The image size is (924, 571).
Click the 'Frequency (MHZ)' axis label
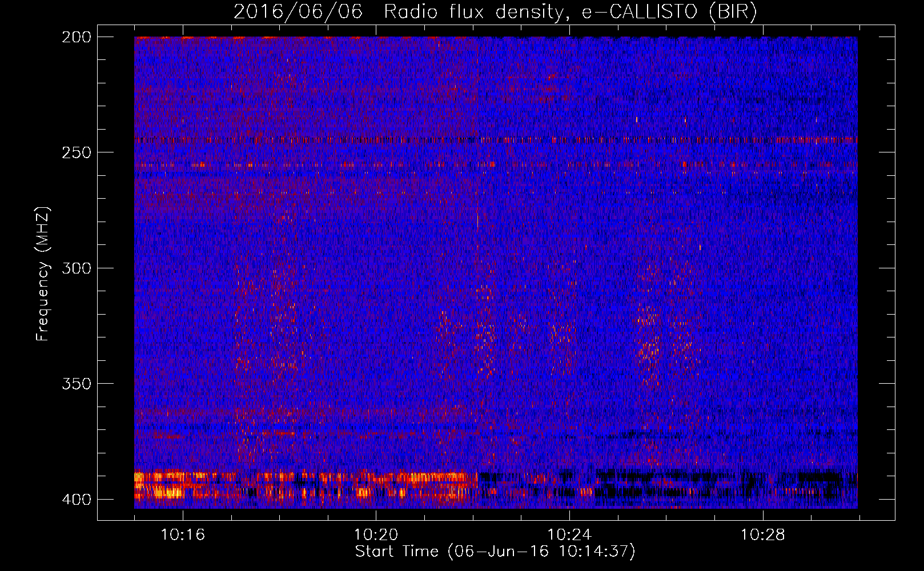43,274
